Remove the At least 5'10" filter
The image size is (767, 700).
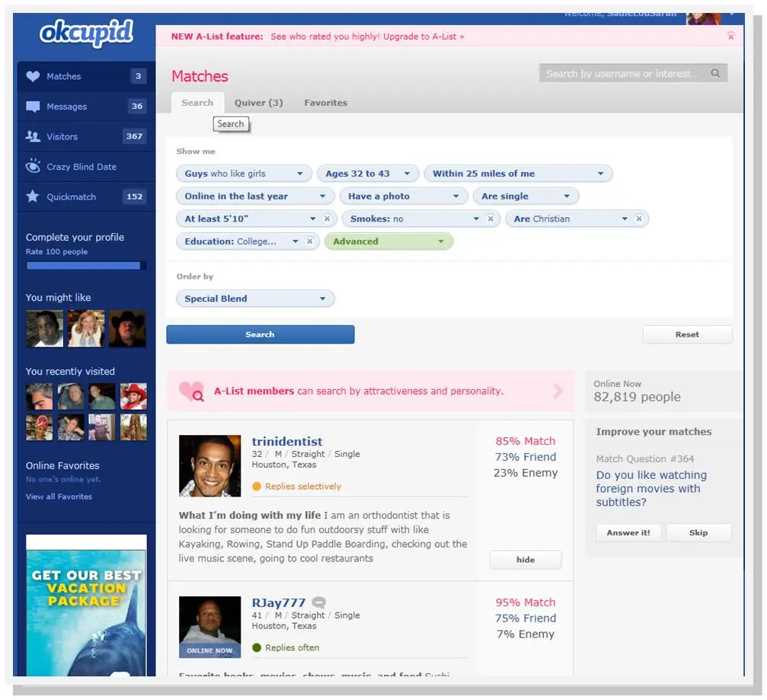tap(328, 219)
